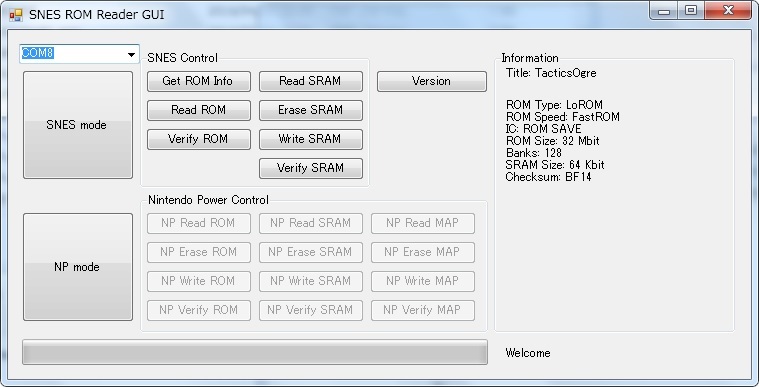
Task: Click the 'Information' group label
Action: tap(530, 58)
